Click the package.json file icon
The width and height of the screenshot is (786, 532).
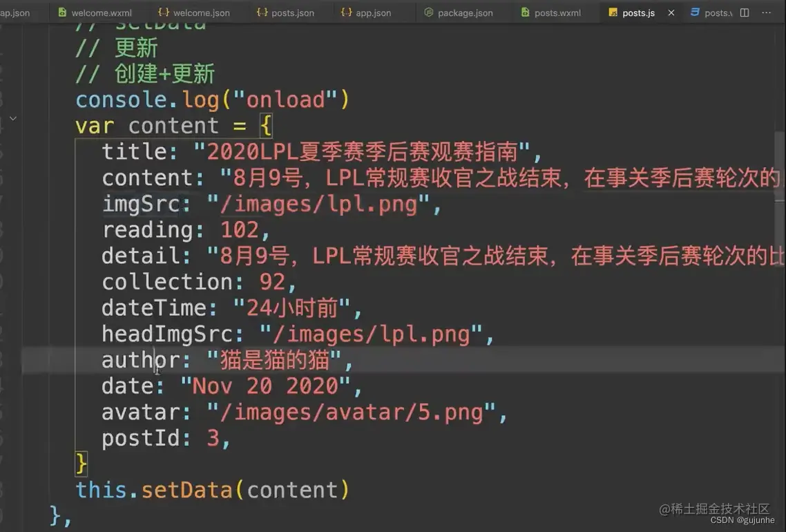[429, 12]
